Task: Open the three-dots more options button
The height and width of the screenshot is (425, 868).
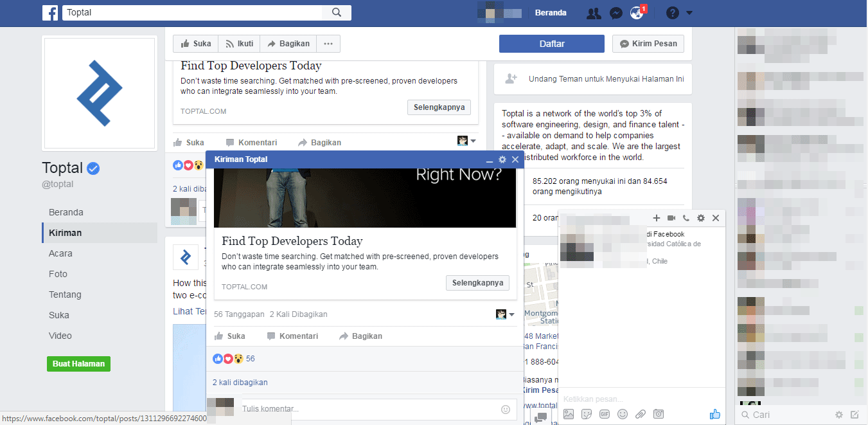Action: 328,44
